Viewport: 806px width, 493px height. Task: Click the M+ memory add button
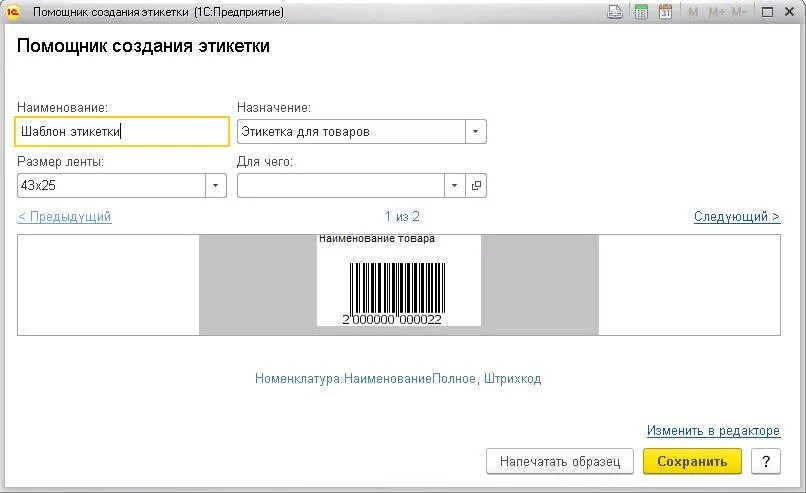(x=717, y=12)
